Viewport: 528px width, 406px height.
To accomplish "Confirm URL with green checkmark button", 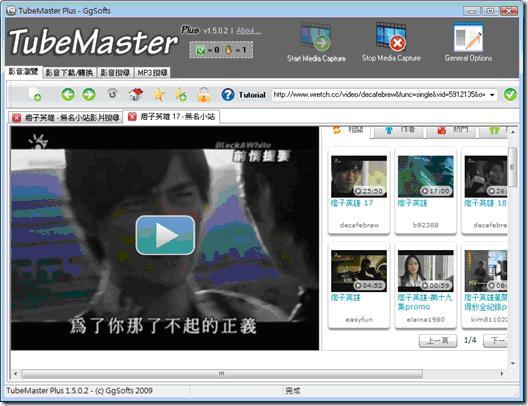I will 510,95.
